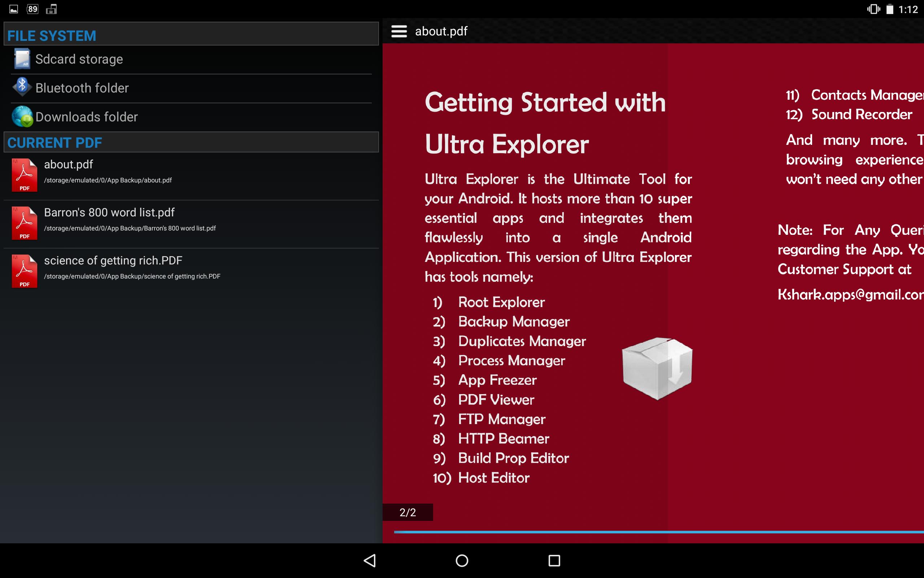The width and height of the screenshot is (924, 578).
Task: Tap the Android back navigation button
Action: (370, 560)
